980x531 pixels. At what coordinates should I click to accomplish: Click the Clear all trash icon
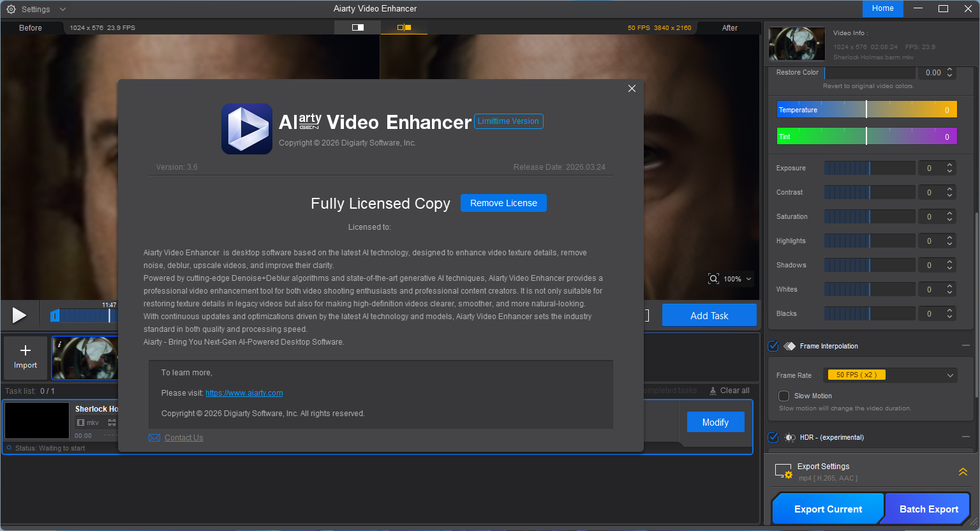713,391
